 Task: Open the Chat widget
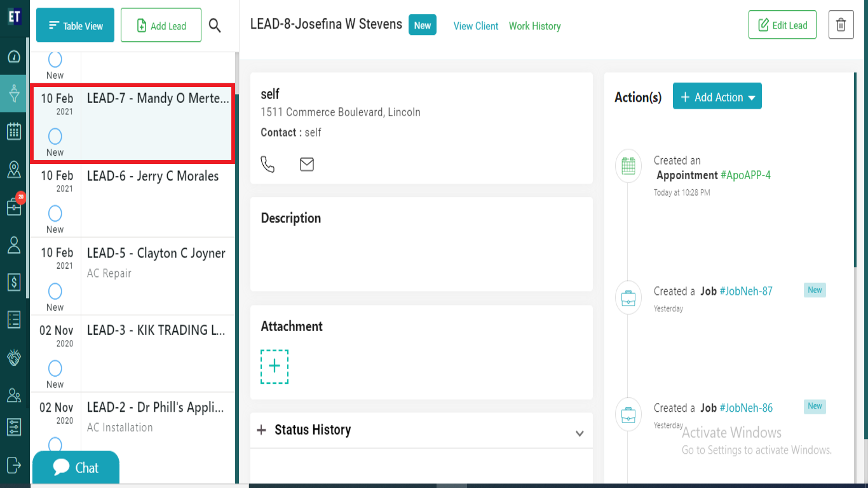(x=76, y=468)
